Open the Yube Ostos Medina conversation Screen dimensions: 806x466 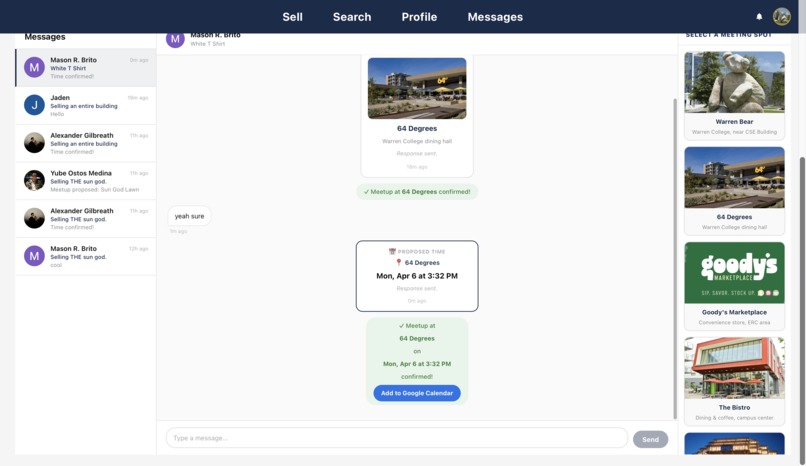(x=86, y=181)
